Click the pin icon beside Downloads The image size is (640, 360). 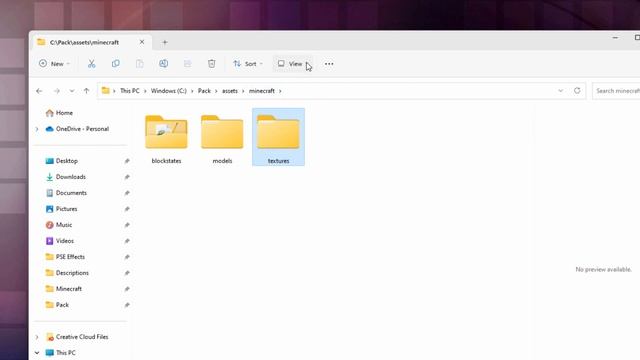coord(127,177)
